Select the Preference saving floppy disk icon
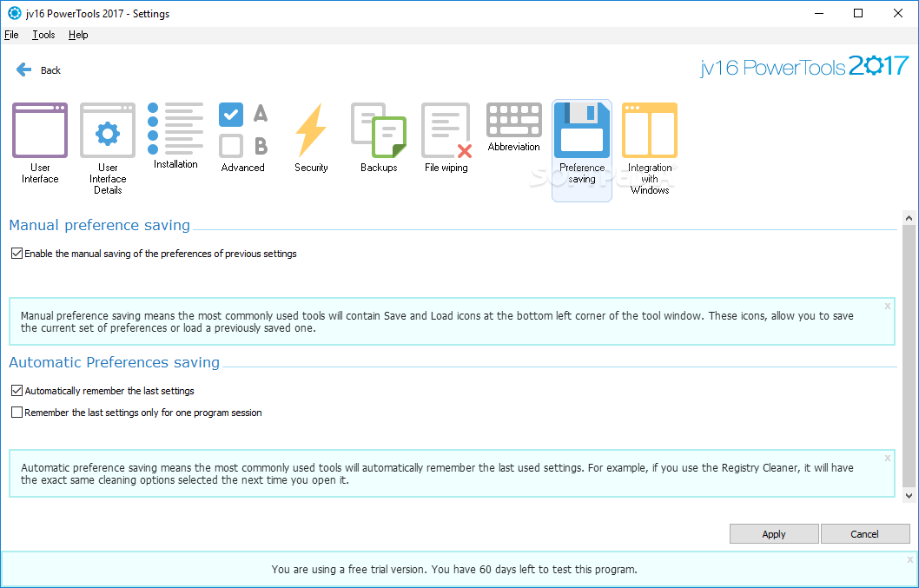919x588 pixels. click(x=582, y=131)
